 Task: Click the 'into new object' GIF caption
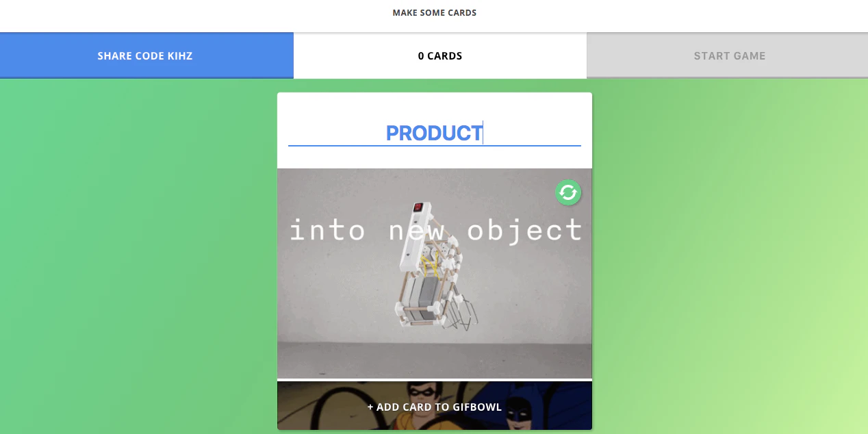(x=435, y=229)
